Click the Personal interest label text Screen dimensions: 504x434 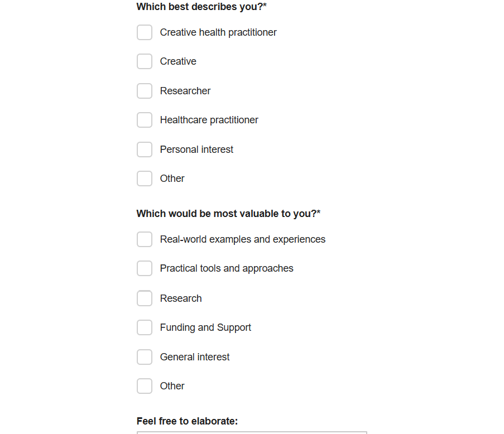coord(196,150)
